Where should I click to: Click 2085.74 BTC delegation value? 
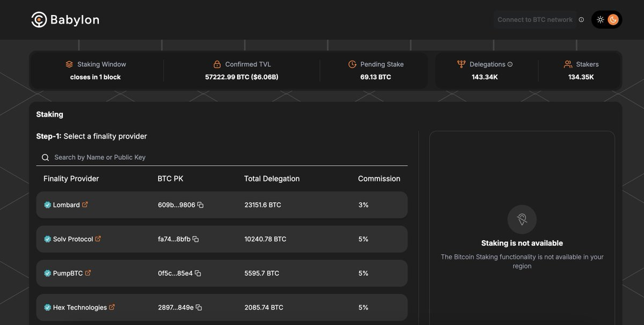[264, 308]
